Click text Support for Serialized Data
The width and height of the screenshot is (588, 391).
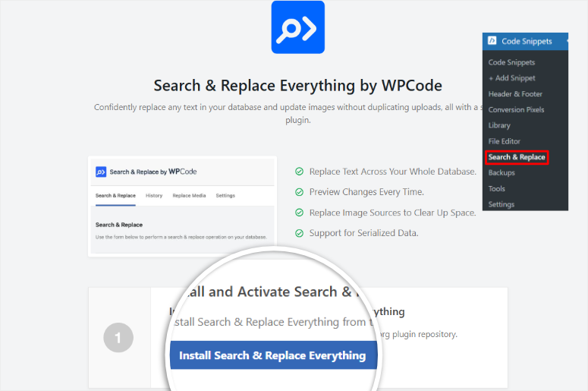(x=363, y=233)
